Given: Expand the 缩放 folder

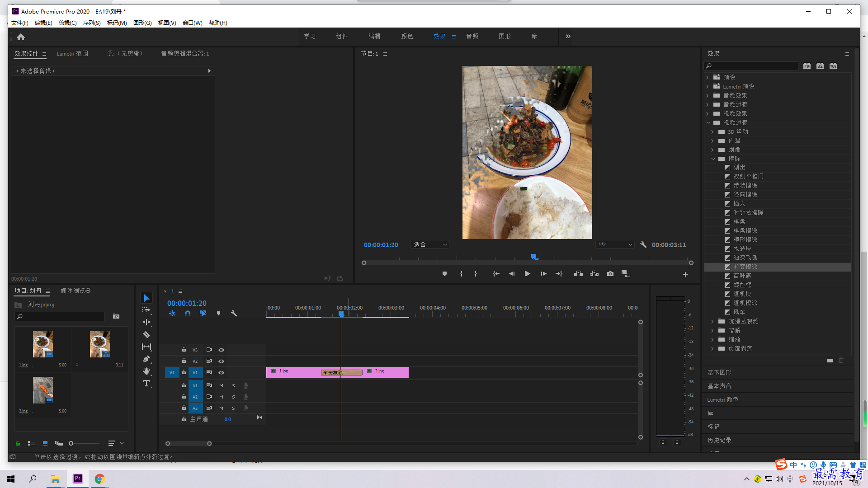Looking at the screenshot, I should 713,339.
